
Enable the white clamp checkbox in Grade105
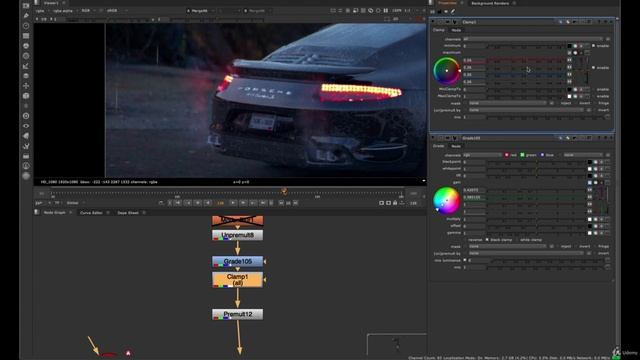[x=517, y=240]
